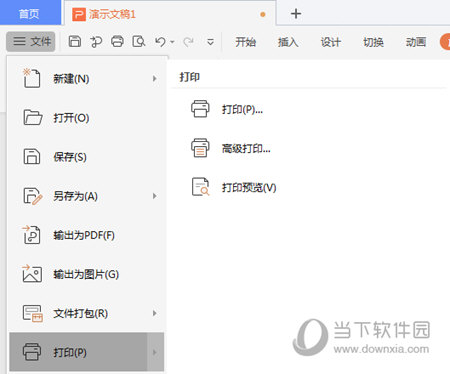Click the orange unsaved dot on 演示文稿1 tab
The image size is (450, 374).
click(x=263, y=14)
